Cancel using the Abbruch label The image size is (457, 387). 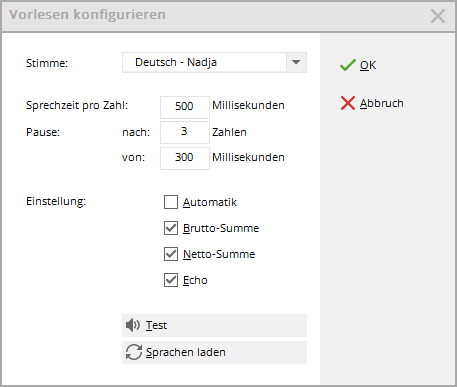pyautogui.click(x=382, y=103)
